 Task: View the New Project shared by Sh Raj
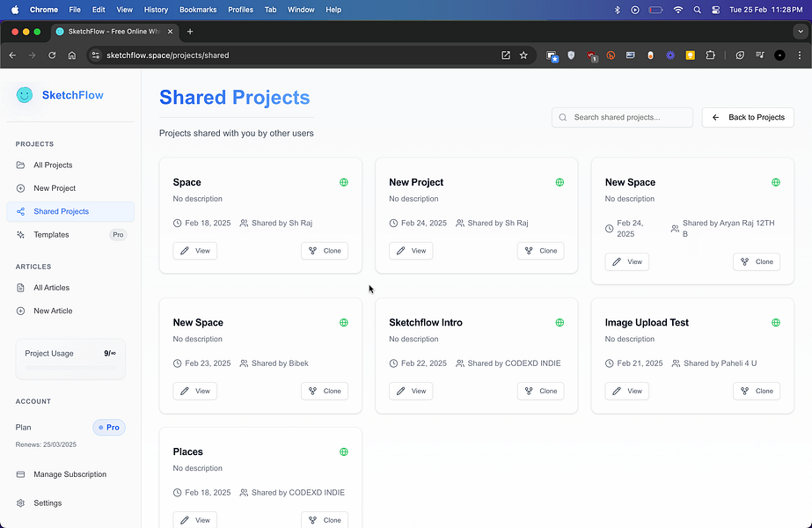[x=411, y=251]
